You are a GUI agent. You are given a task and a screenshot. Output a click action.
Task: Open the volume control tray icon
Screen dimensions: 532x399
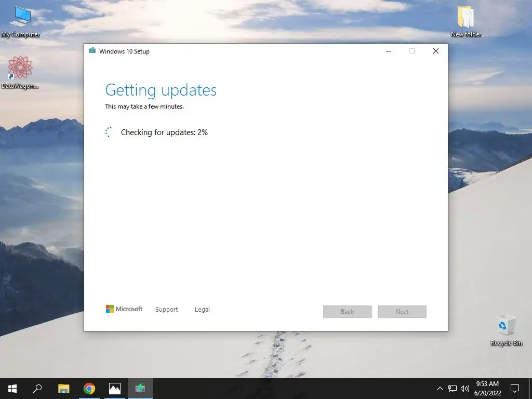[x=465, y=389]
